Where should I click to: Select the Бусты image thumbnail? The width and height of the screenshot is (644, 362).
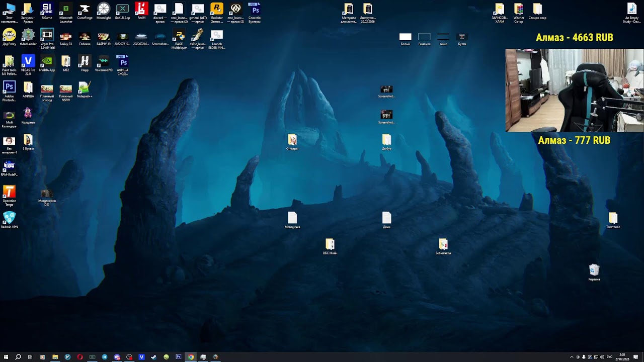(x=462, y=40)
